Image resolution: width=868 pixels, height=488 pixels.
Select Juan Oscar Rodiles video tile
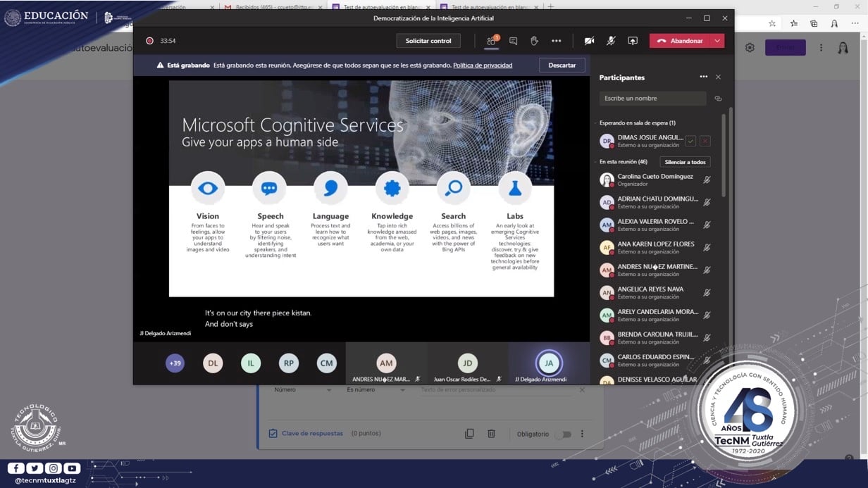(x=467, y=363)
